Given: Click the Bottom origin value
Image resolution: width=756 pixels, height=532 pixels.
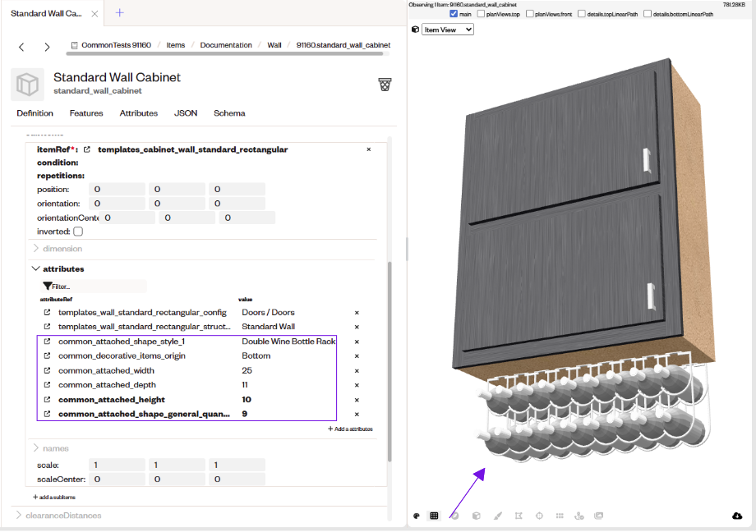Looking at the screenshot, I should click(x=256, y=355).
